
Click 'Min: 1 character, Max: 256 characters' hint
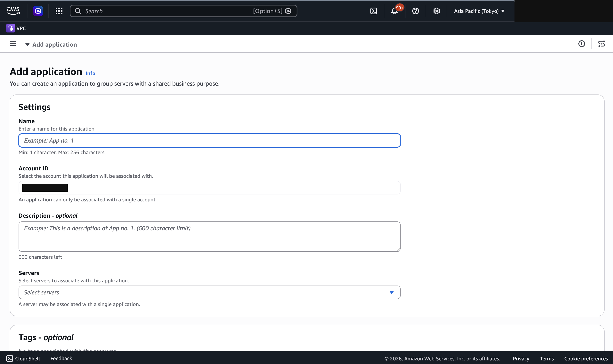pos(61,152)
